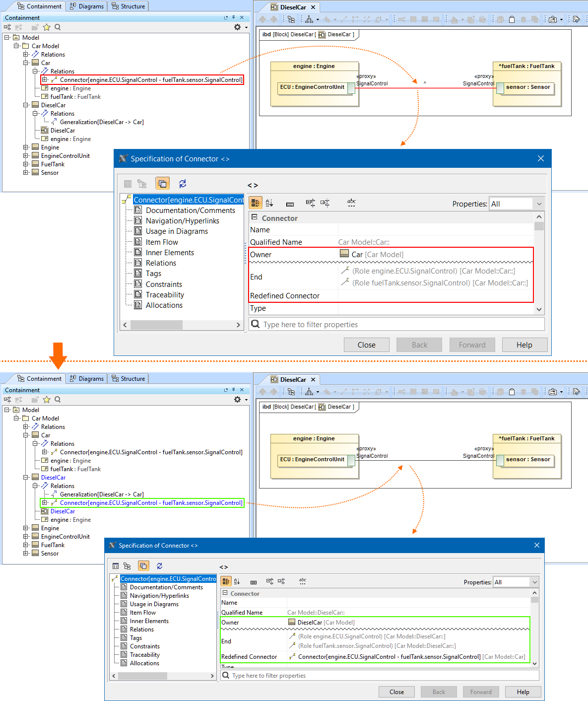Collapse the Model node in the top containment tree
Viewport: 588px width, 701px height.
point(7,38)
